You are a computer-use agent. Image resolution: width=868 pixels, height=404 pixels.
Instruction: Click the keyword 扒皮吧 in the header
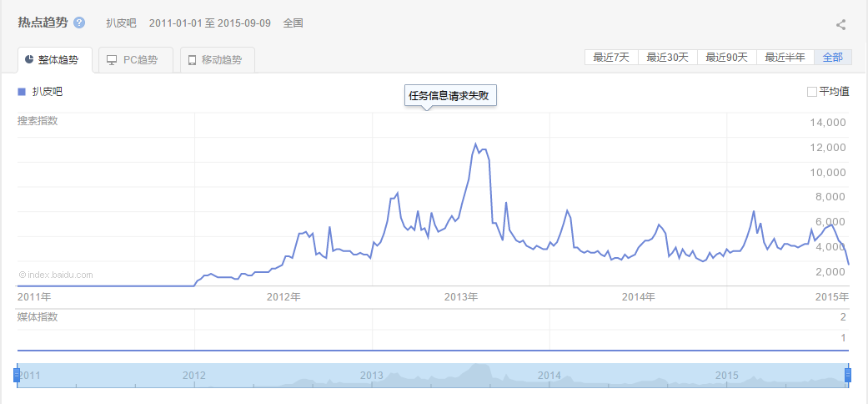pyautogui.click(x=121, y=23)
